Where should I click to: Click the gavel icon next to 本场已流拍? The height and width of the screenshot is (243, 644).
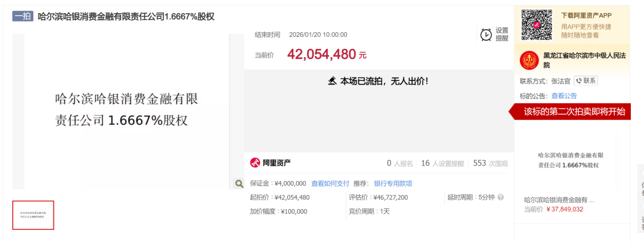pos(332,81)
